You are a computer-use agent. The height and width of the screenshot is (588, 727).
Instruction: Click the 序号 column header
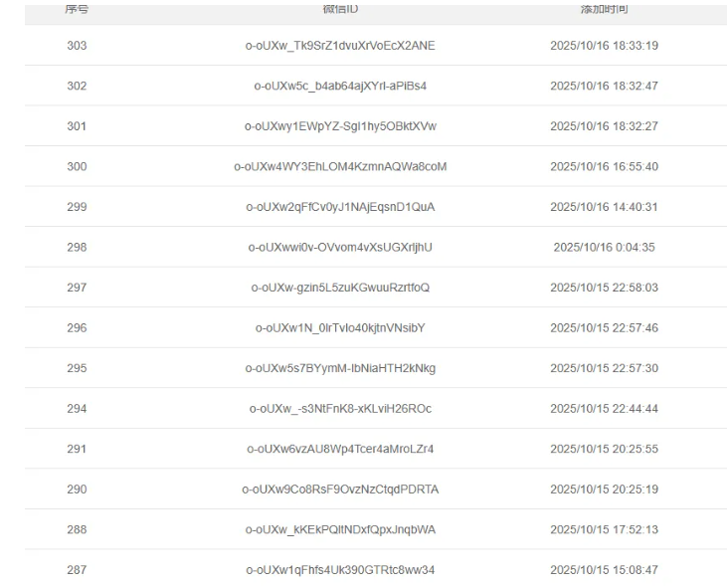coord(77,9)
